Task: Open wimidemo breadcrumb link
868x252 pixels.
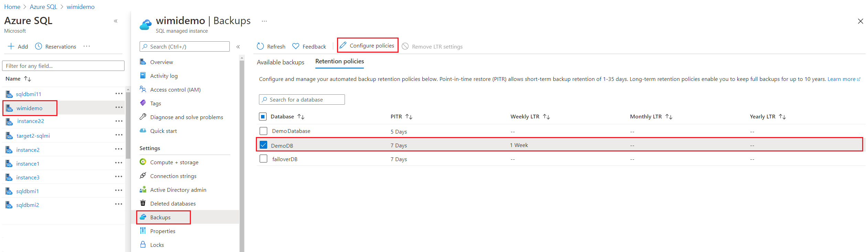Action: 80,7
